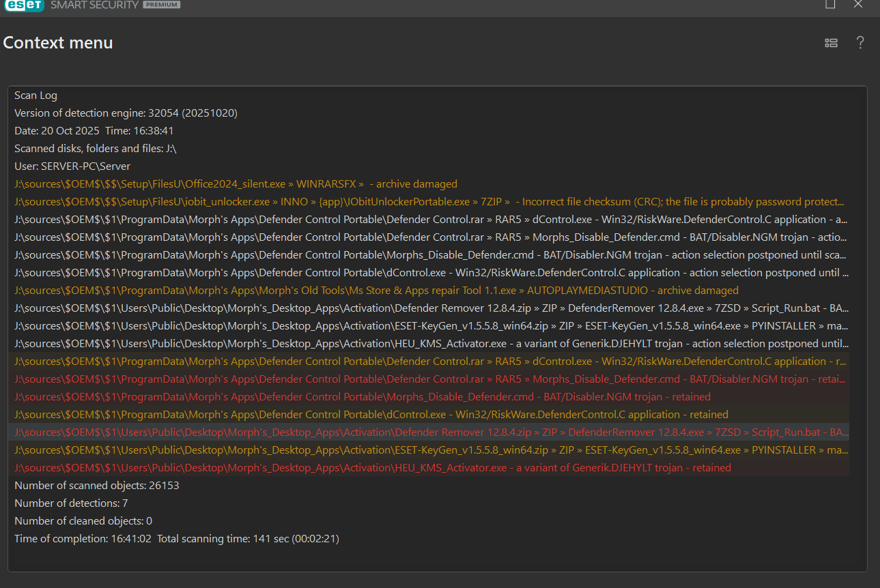This screenshot has height=588, width=880.
Task: Select the white HEU_KMS_Activator.exe postponed entry
Action: point(430,344)
